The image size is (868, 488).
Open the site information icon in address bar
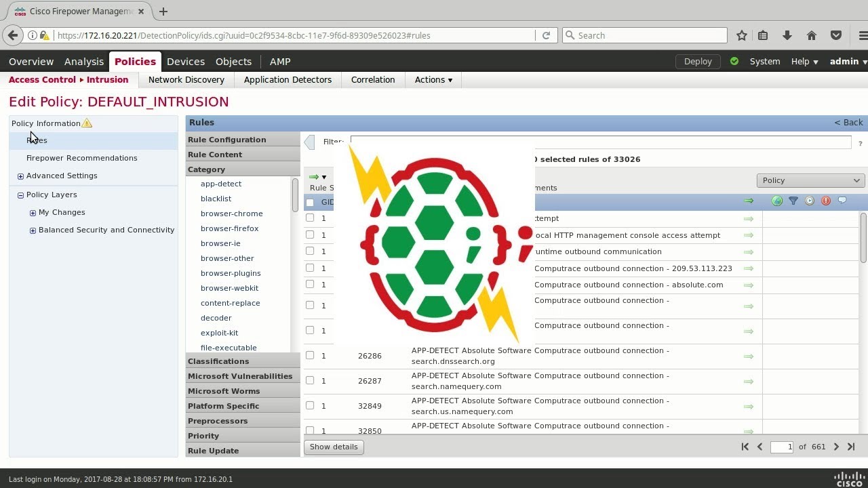point(33,35)
